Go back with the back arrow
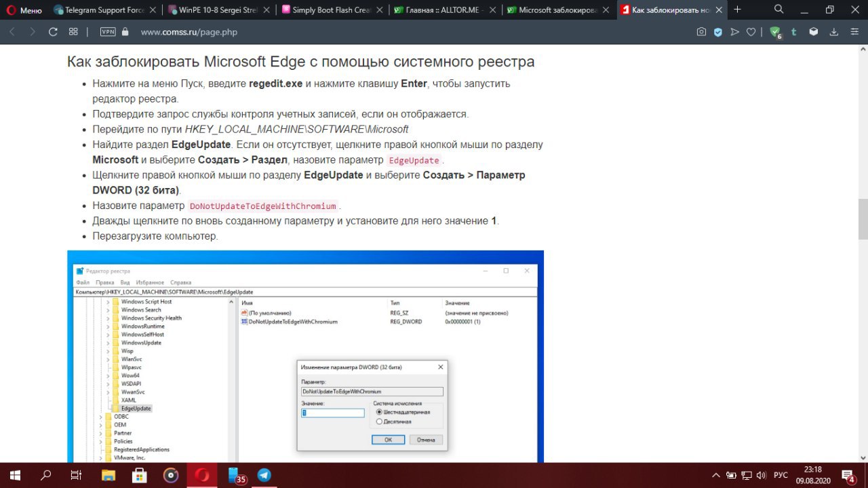 (13, 32)
